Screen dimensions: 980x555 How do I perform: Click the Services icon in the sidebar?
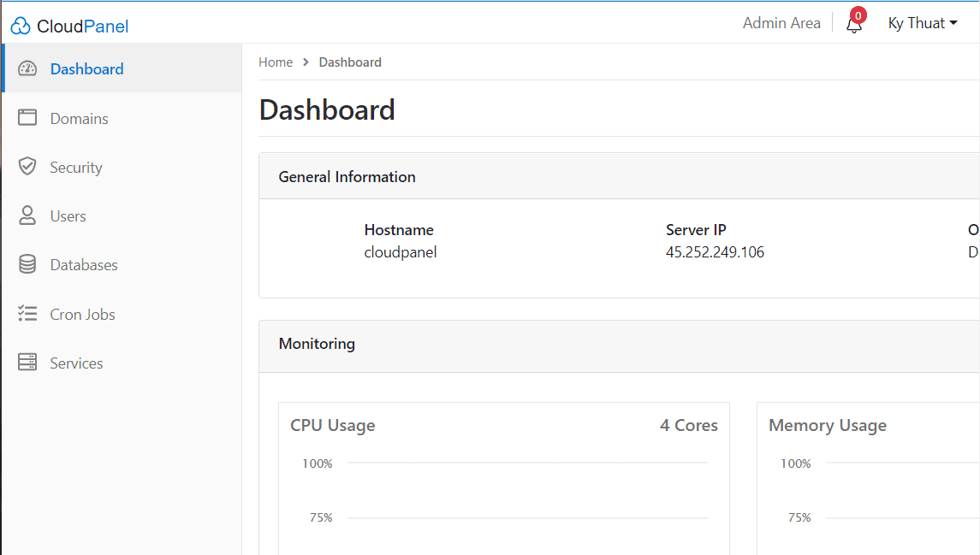click(27, 362)
